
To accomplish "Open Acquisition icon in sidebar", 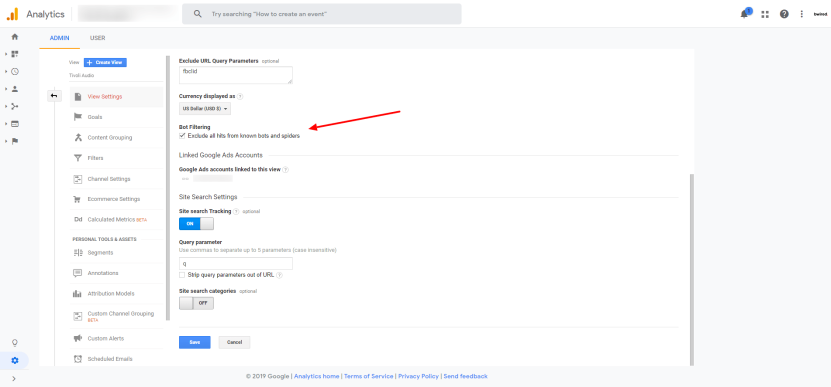I will point(15,106).
